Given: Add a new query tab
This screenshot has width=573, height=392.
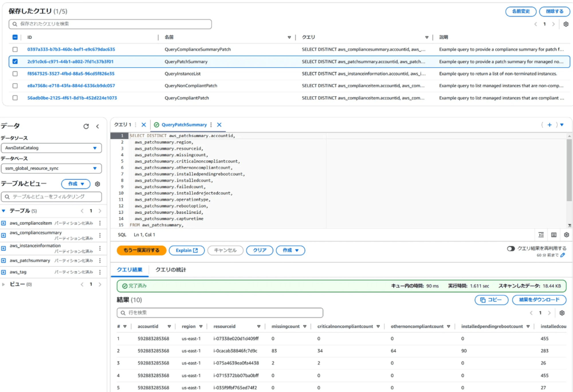Looking at the screenshot, I should click(550, 125).
